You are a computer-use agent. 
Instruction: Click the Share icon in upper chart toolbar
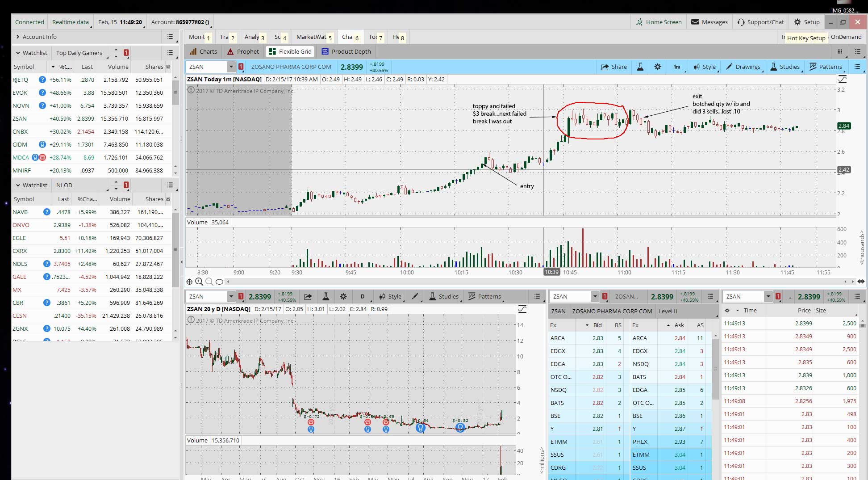click(x=613, y=67)
